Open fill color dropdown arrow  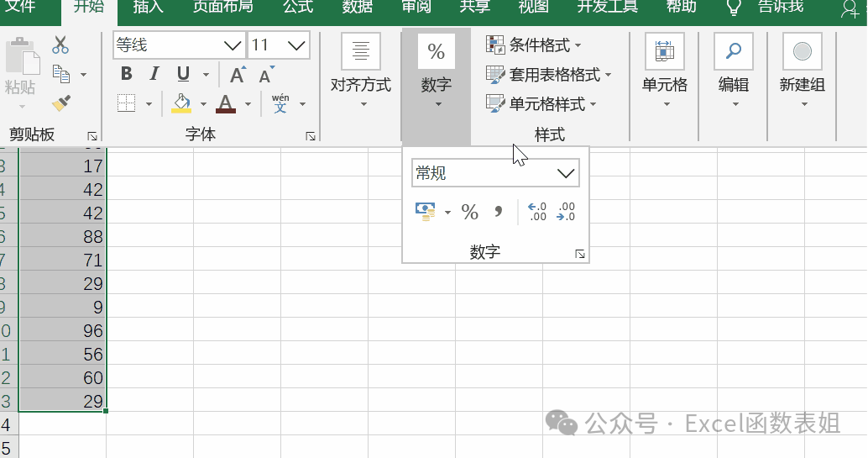(x=203, y=103)
